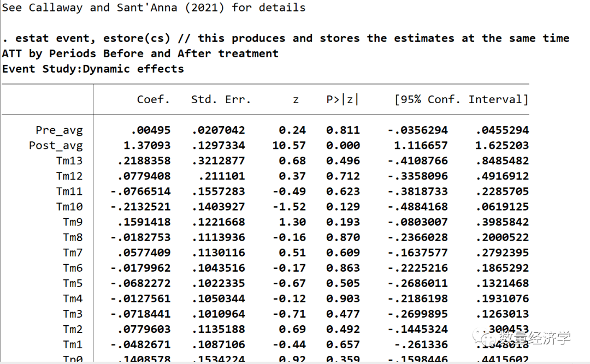Image resolution: width=590 pixels, height=364 pixels.
Task: Click the Pre_avg row label
Action: (59, 130)
